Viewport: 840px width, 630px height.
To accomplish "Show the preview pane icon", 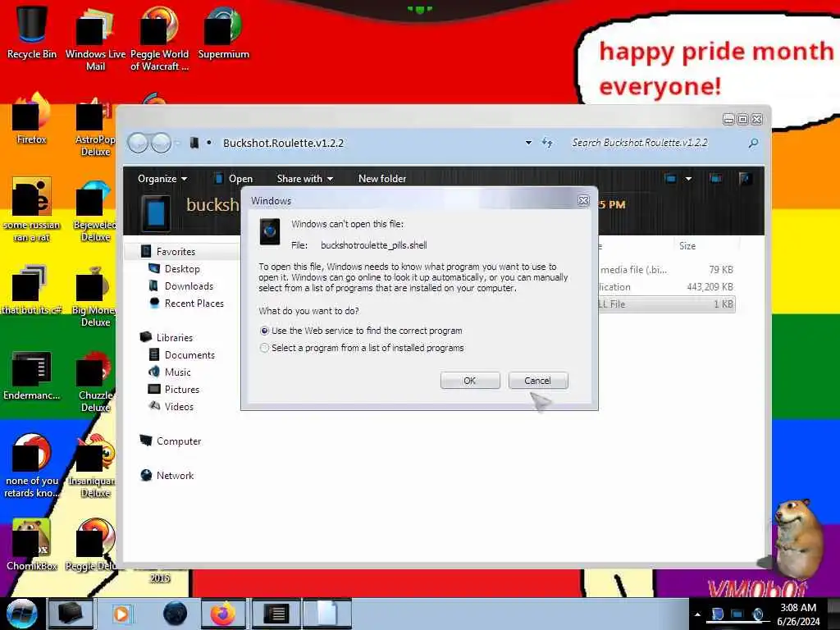I will pyautogui.click(x=715, y=178).
